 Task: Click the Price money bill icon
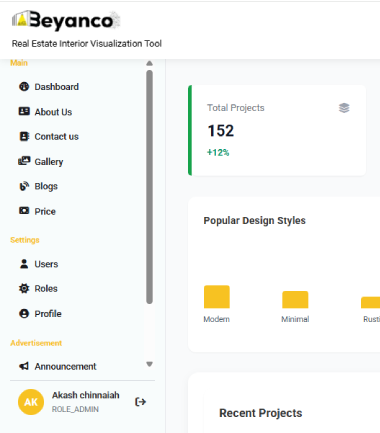[24, 211]
